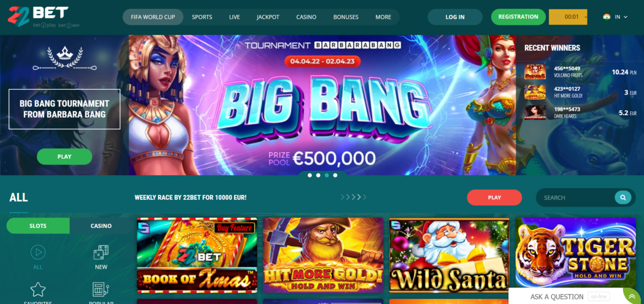This screenshot has width=644, height=304.
Task: Click the scroll-to-top double chevron icon
Action: click(x=632, y=297)
